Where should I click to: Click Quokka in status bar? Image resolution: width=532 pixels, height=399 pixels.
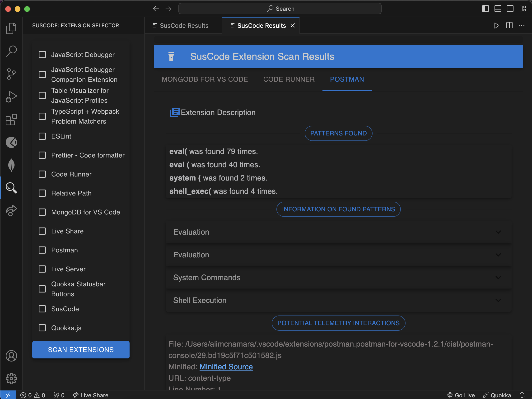[497, 395]
